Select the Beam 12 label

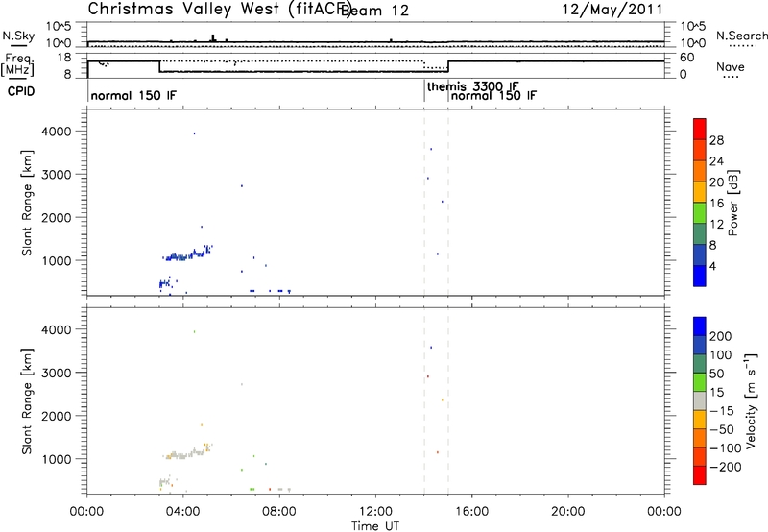coord(374,11)
